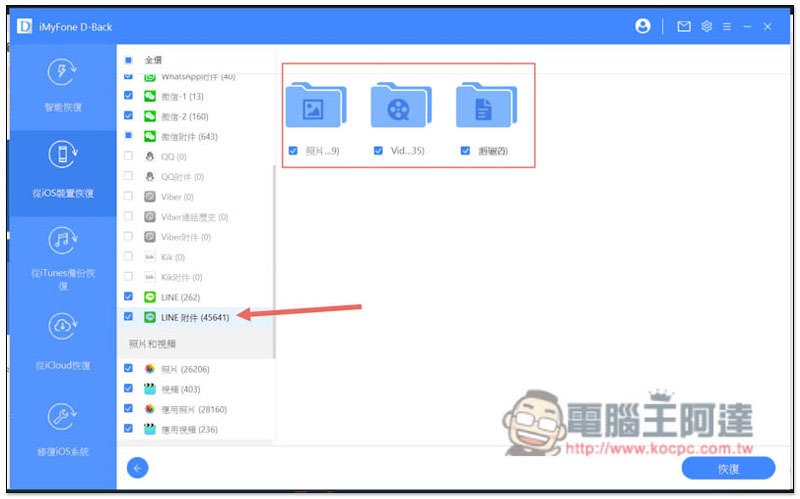Switch to Recover from iOS Device

[x=63, y=173]
